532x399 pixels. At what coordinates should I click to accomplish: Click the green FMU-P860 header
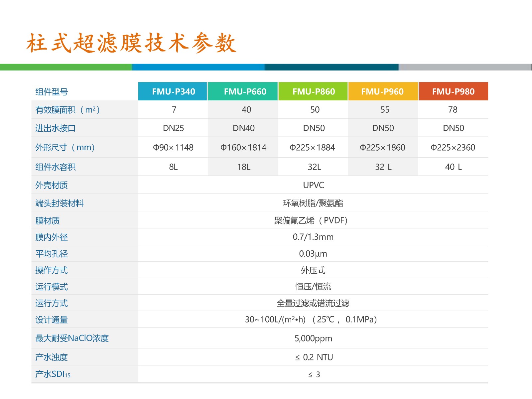[x=314, y=91]
